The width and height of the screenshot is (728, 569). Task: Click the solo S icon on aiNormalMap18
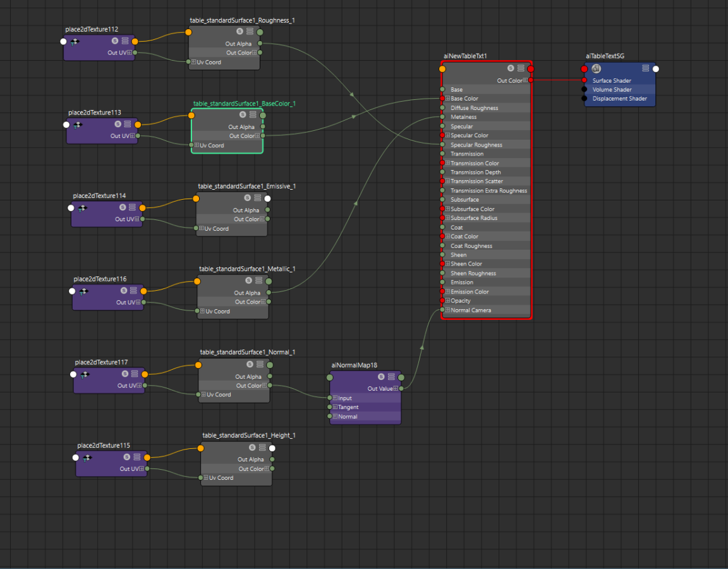[381, 377]
